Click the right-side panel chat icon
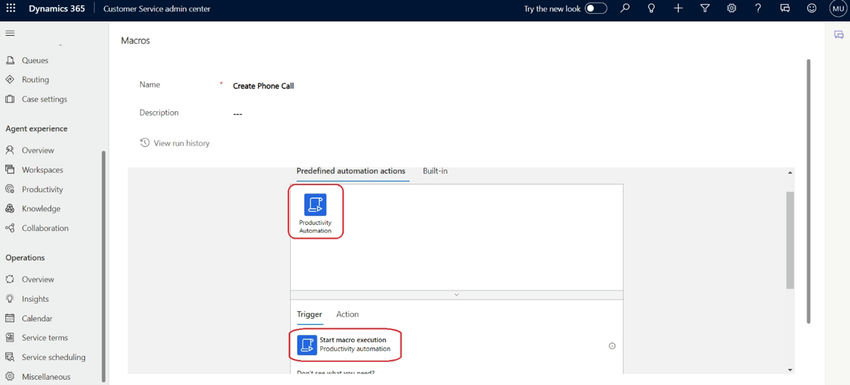 click(839, 34)
